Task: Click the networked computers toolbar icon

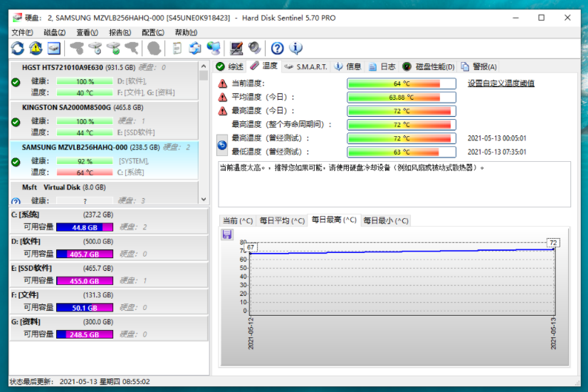Action: pyautogui.click(x=213, y=48)
